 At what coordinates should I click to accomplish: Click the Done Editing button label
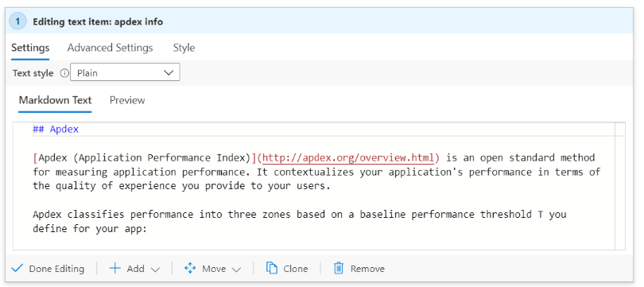(x=56, y=269)
